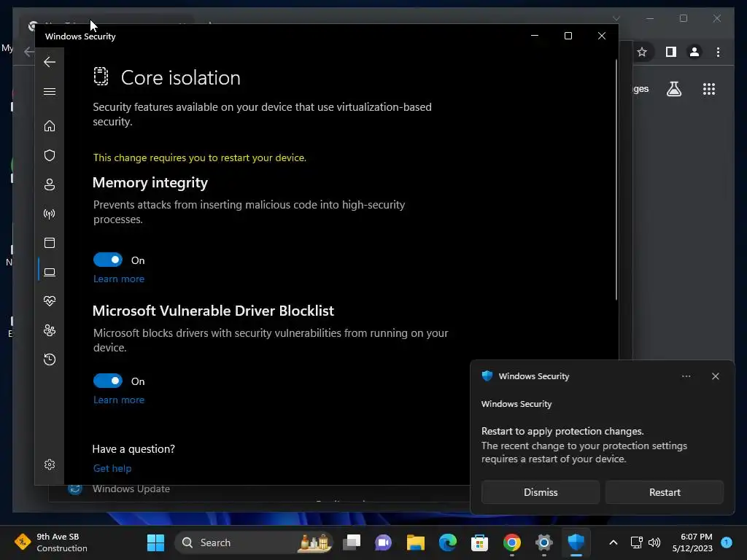Show hidden system tray icons
747x560 pixels.
pos(613,542)
